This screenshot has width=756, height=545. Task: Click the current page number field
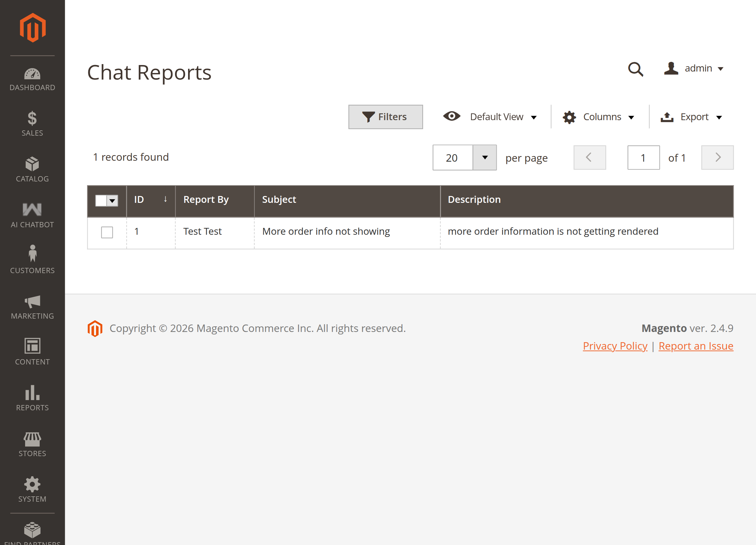[x=643, y=158]
